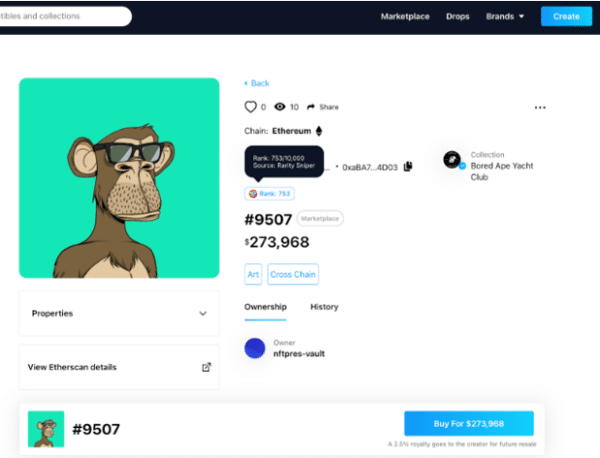Open the Brands dropdown menu

[505, 16]
